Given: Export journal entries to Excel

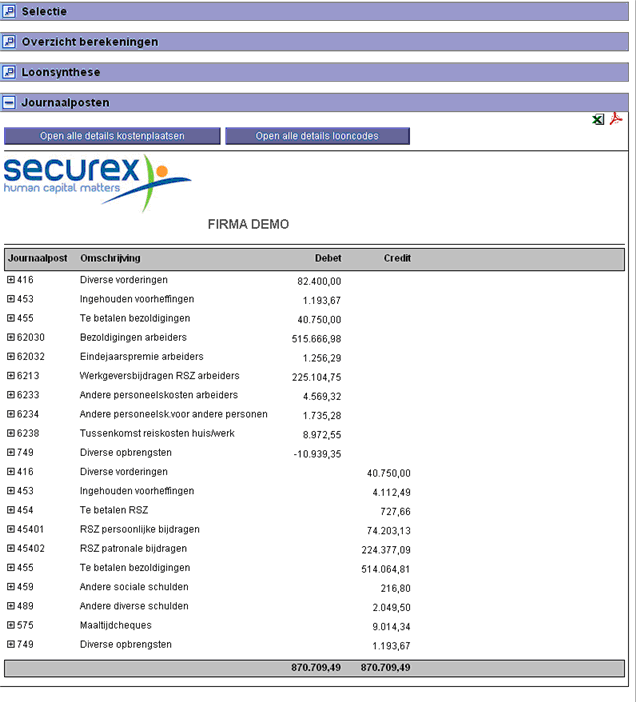Looking at the screenshot, I should [x=598, y=120].
